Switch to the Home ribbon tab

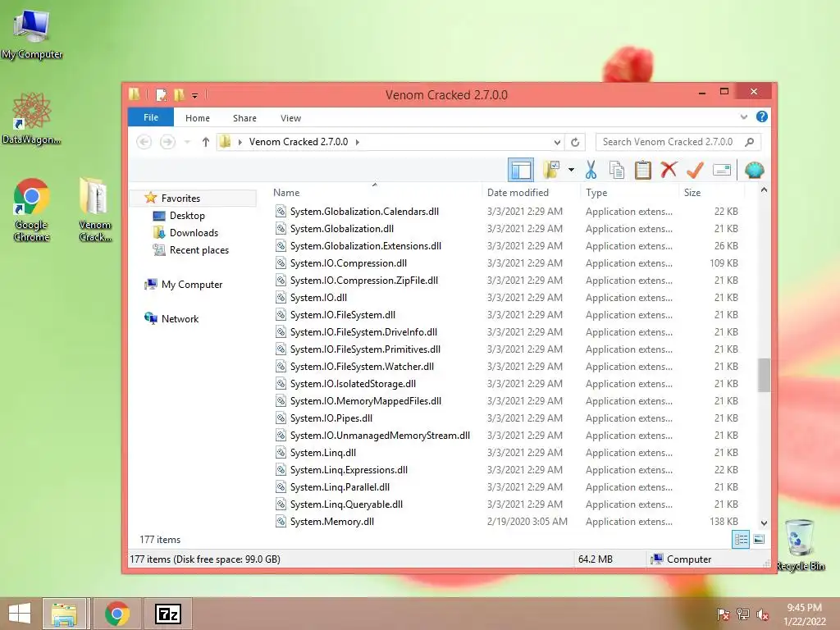point(198,118)
